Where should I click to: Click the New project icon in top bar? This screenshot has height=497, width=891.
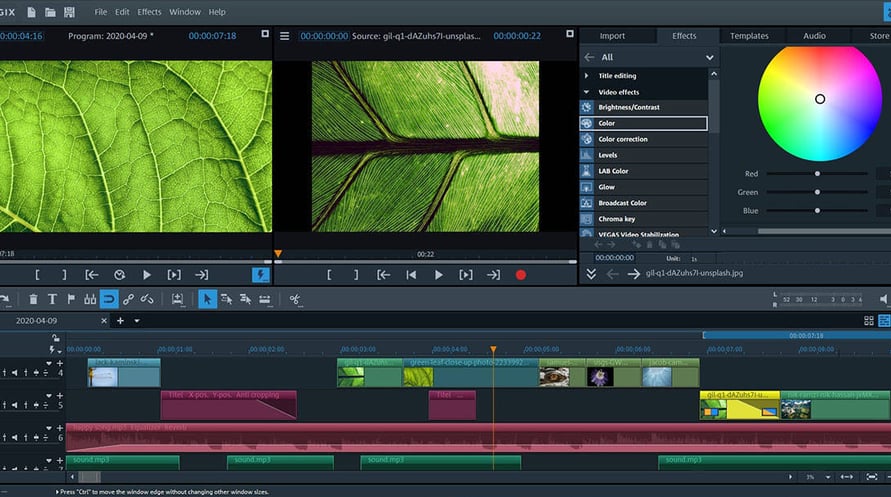coord(31,12)
